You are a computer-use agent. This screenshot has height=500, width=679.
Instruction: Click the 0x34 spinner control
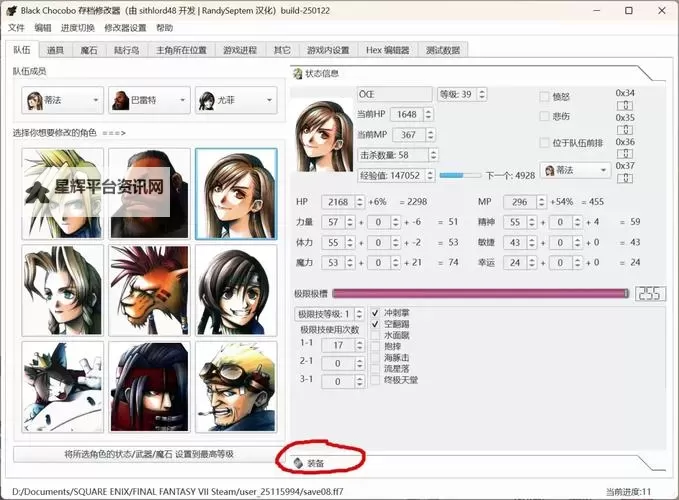tap(625, 105)
